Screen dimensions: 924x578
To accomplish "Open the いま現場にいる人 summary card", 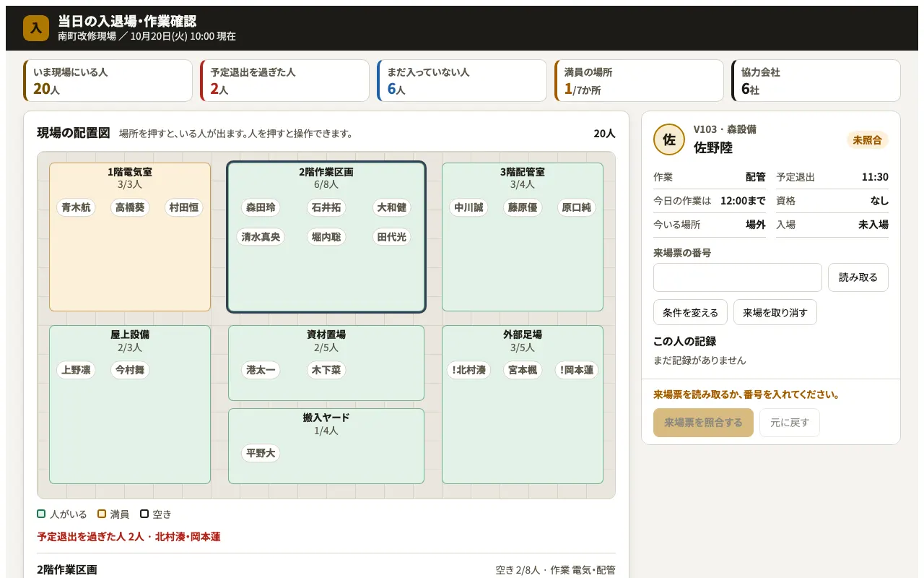I will 108,80.
